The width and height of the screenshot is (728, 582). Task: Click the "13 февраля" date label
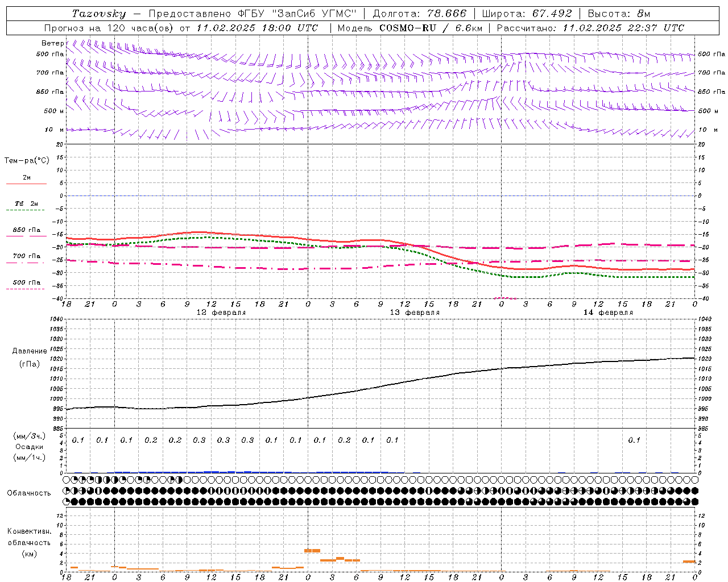point(415,313)
